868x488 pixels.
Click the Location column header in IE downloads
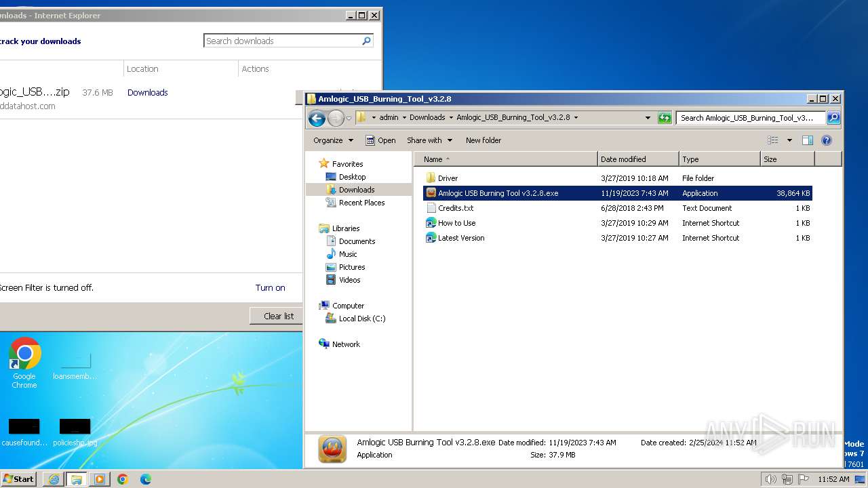click(180, 68)
